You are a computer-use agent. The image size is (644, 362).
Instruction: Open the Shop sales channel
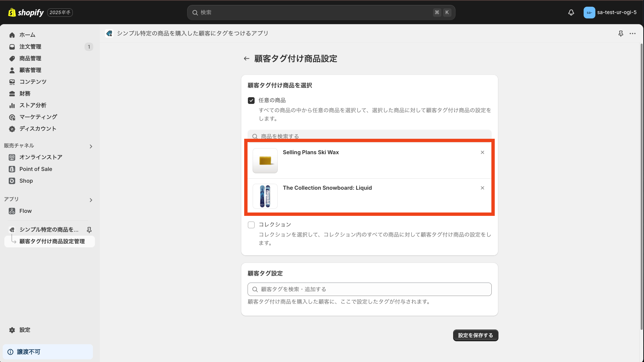click(25, 181)
